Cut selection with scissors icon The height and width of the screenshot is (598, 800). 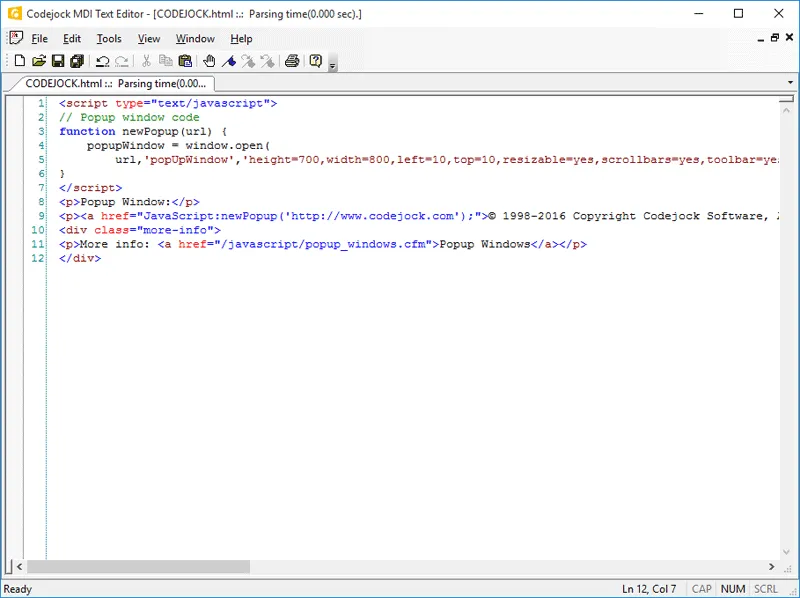coord(146,61)
